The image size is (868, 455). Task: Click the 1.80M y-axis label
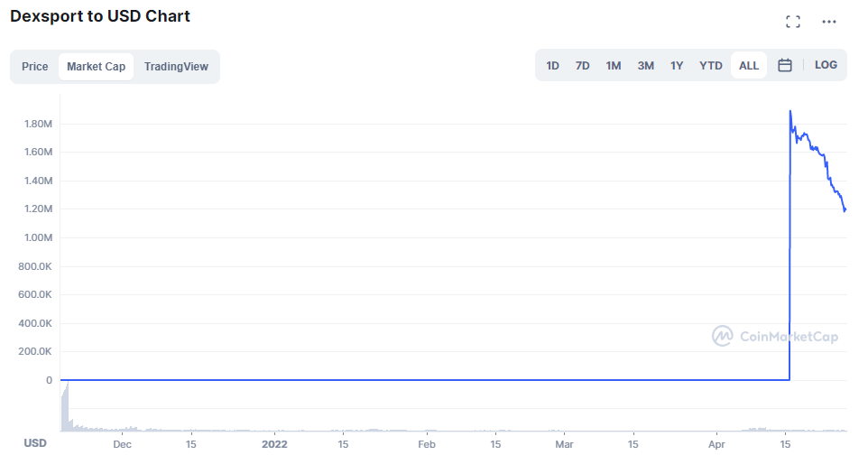coord(38,124)
